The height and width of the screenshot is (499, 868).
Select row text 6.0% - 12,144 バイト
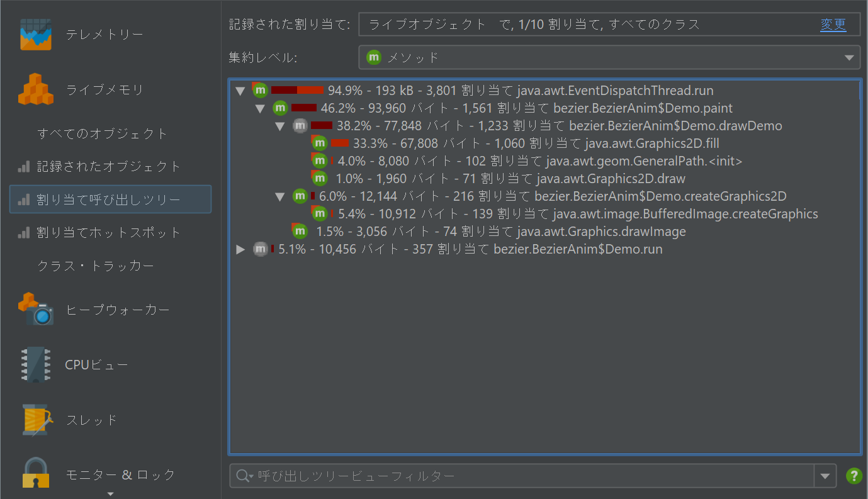tap(553, 196)
